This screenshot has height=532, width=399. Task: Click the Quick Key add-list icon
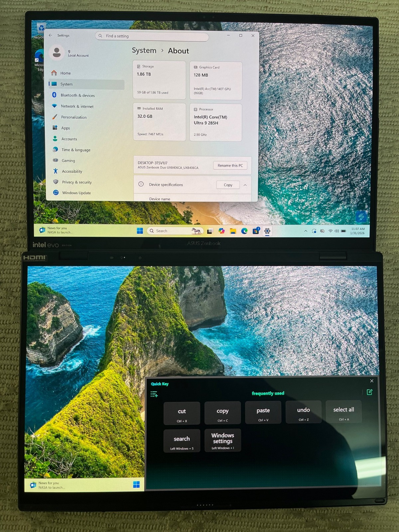click(154, 394)
